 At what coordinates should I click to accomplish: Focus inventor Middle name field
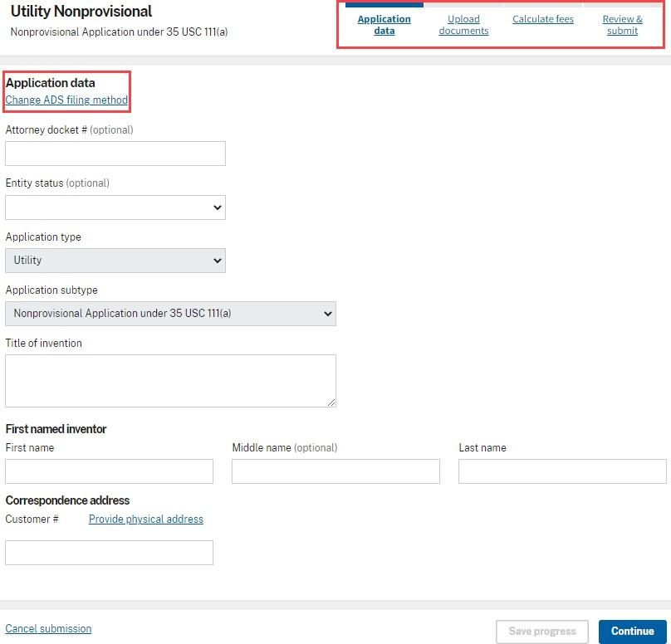[335, 471]
